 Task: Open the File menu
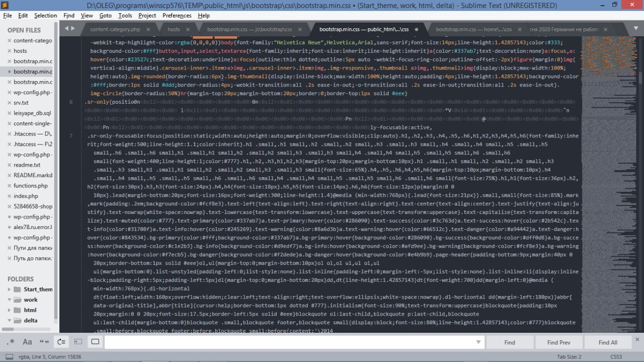(8, 16)
